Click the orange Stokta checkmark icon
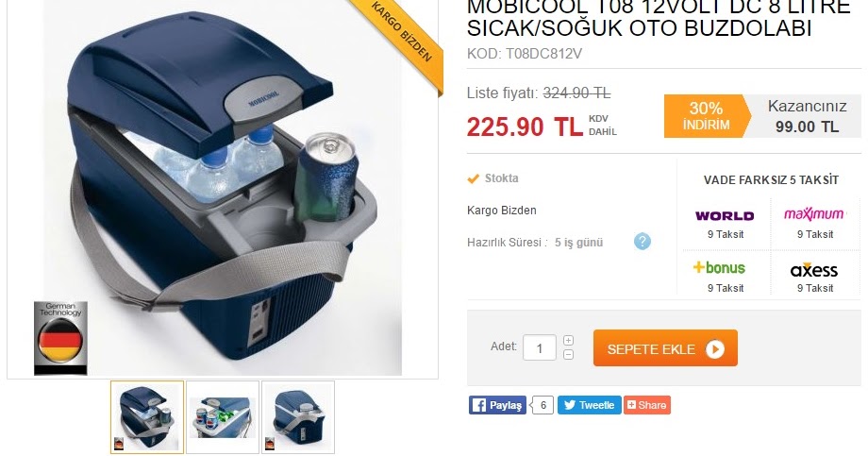 pos(473,178)
